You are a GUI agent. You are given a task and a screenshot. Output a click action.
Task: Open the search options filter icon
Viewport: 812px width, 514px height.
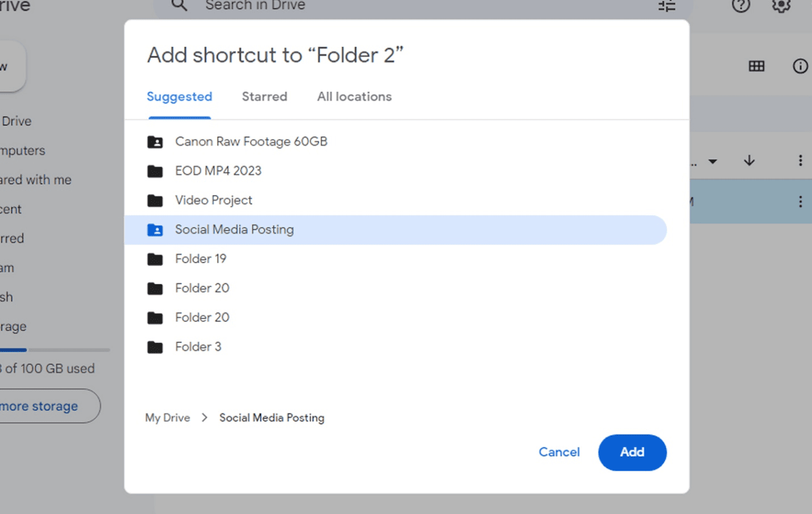click(666, 6)
